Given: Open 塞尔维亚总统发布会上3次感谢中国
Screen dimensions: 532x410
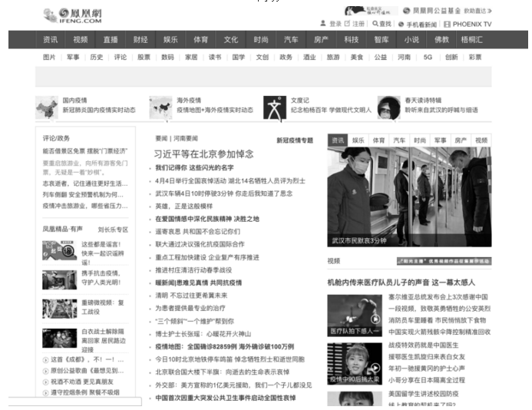Looking at the screenshot, I should point(438,297).
